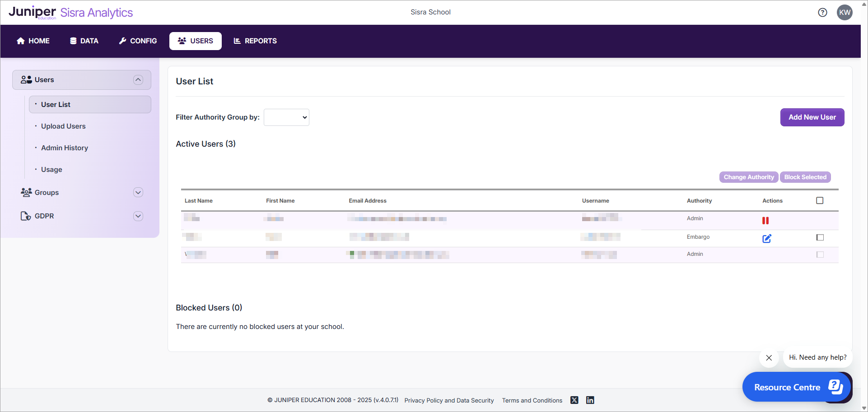Open the KW user avatar menu

click(x=845, y=13)
